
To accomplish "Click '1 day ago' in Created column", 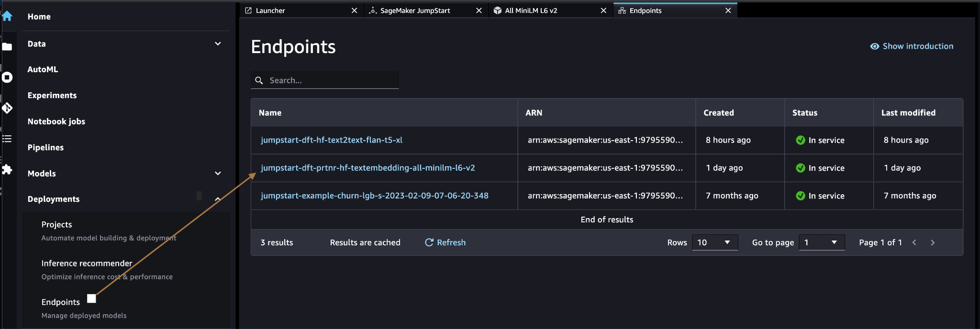I will click(724, 168).
